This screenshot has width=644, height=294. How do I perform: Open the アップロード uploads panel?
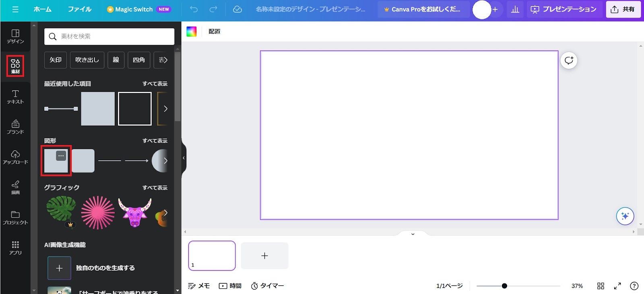(15, 157)
